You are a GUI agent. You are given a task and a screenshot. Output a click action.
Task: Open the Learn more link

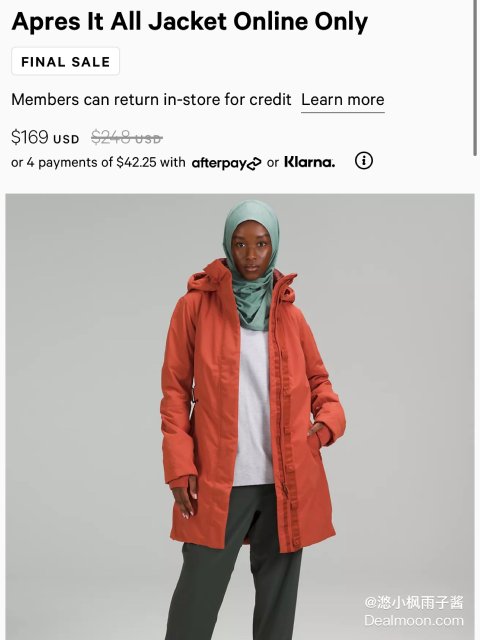point(342,100)
